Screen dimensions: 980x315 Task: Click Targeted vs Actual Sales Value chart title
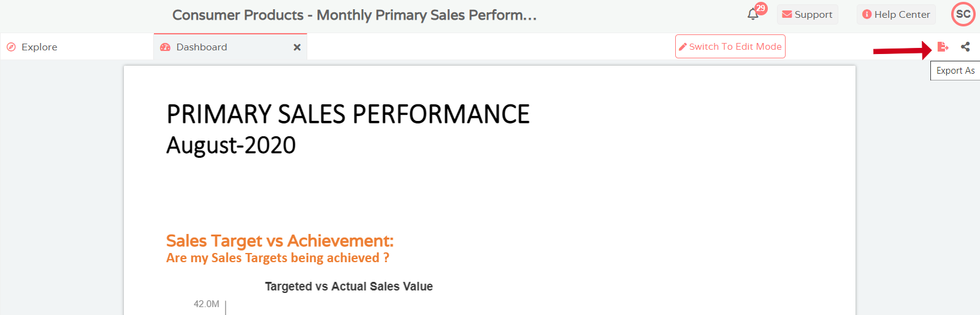(349, 286)
